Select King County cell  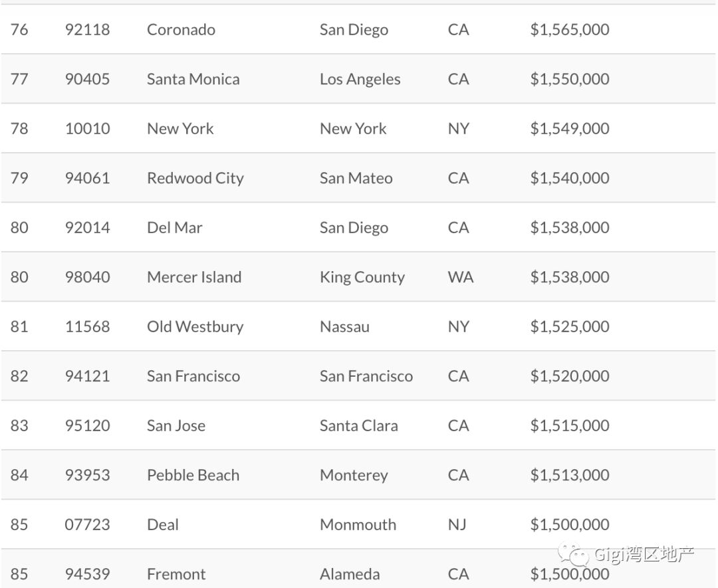click(x=362, y=277)
